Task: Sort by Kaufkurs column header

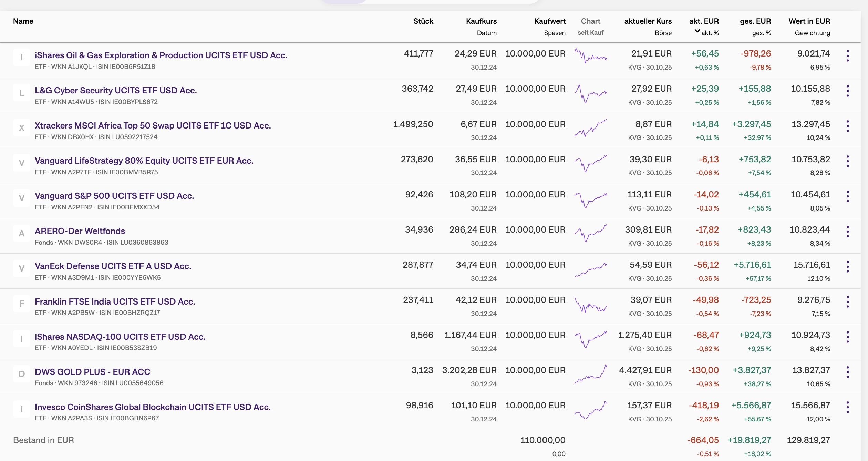Action: [x=481, y=21]
